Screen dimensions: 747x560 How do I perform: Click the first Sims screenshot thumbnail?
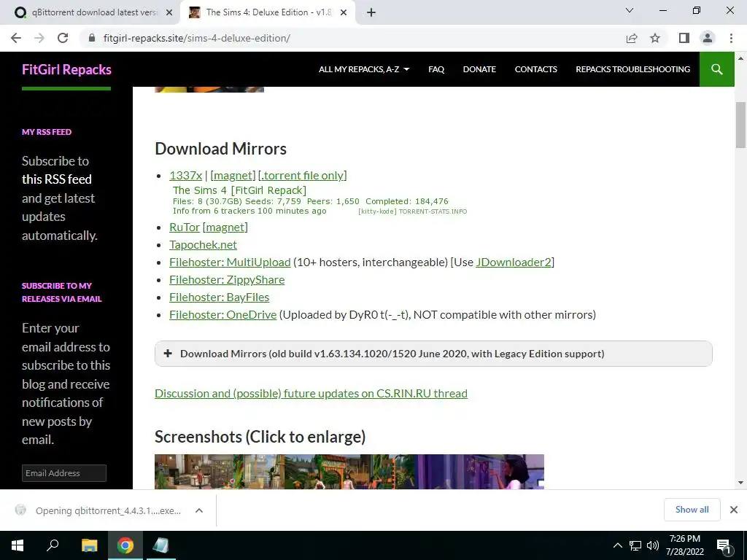(x=219, y=472)
